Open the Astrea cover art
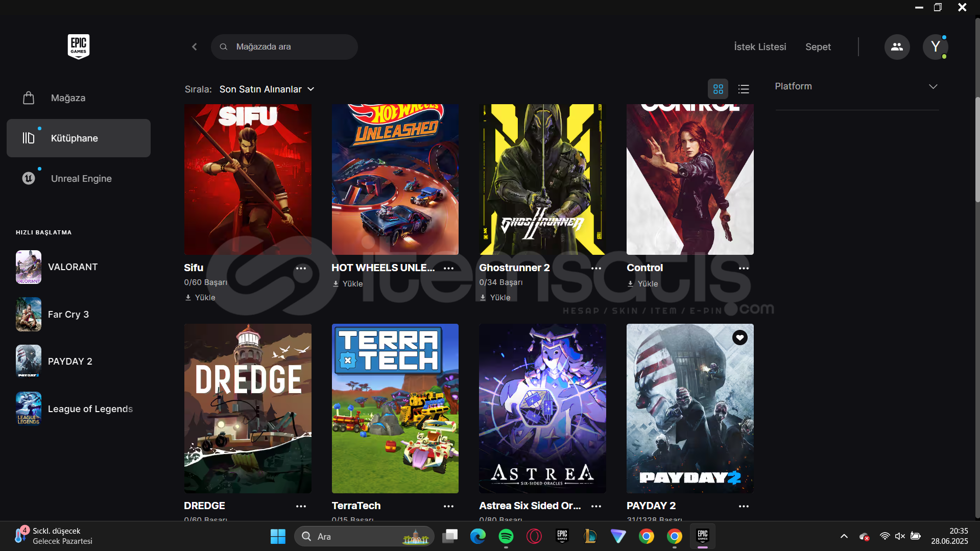The image size is (980, 551). (542, 409)
